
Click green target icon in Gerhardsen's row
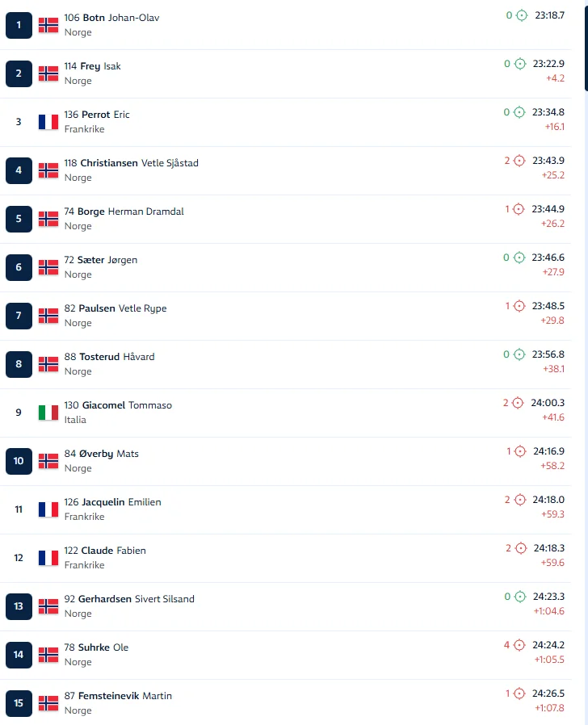point(522,597)
